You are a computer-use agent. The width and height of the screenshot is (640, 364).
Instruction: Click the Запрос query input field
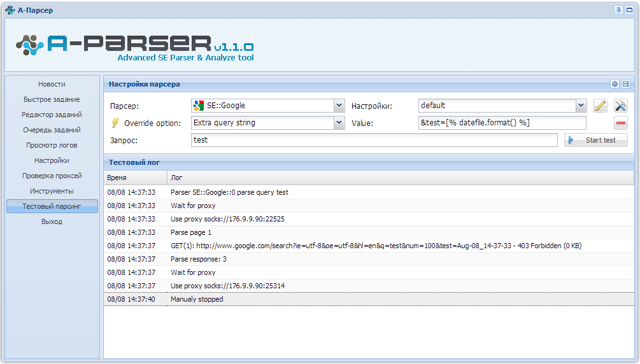(374, 140)
